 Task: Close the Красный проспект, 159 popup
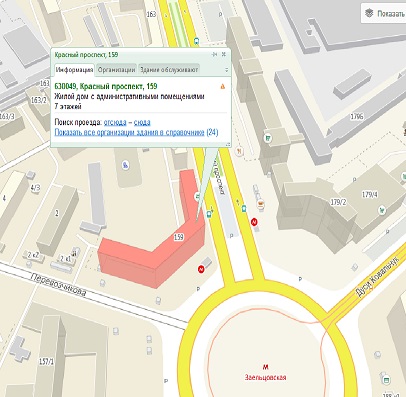224,54
